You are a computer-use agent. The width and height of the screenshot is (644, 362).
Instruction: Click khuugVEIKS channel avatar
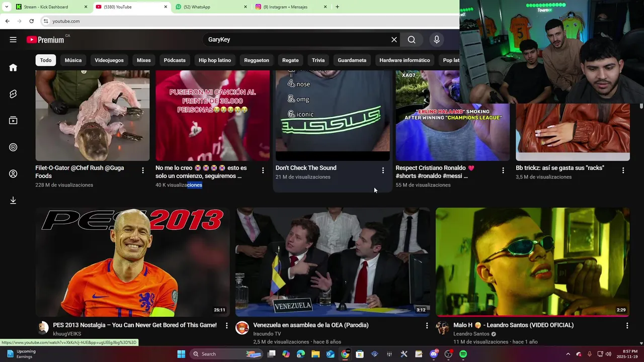click(x=42, y=328)
